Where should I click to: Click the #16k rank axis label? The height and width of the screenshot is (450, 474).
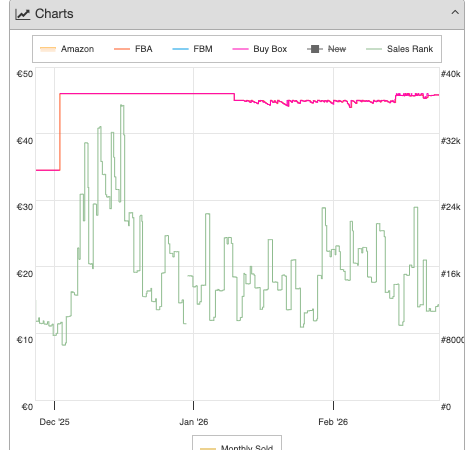click(451, 274)
